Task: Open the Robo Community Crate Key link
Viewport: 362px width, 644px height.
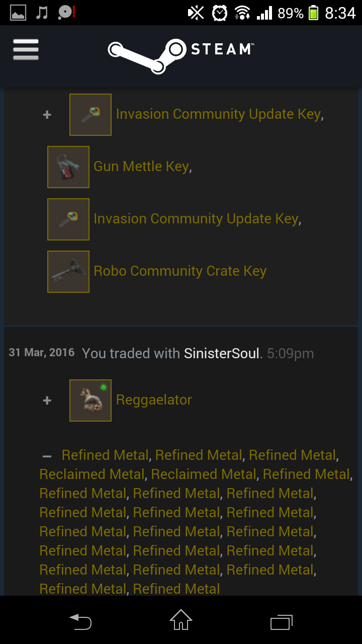Action: pyautogui.click(x=180, y=271)
